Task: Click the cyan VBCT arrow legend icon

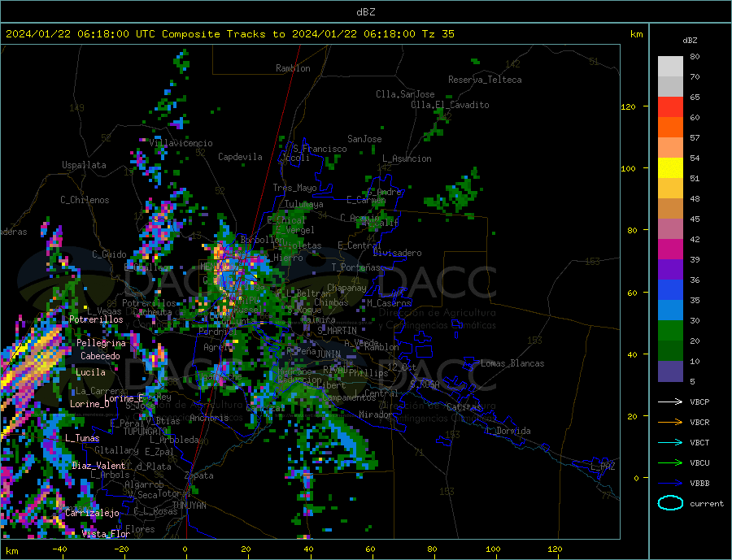Action: pos(670,442)
